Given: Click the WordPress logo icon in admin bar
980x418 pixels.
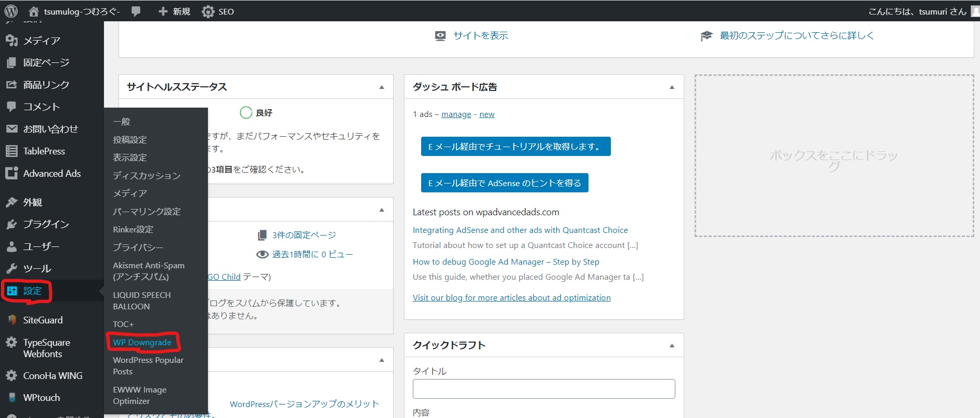Looking at the screenshot, I should pyautogui.click(x=11, y=11).
